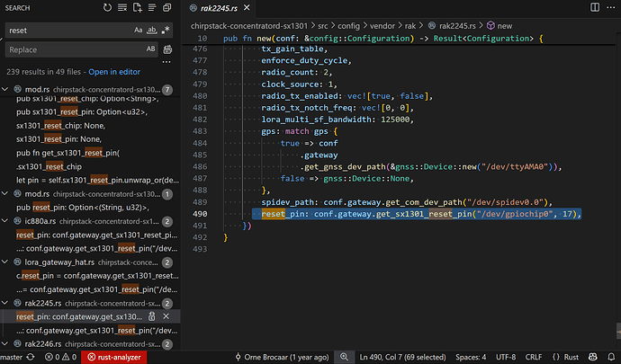Screen dimensions: 621x364
Task: Open errors and warnings problems indicator
Action: (60, 357)
